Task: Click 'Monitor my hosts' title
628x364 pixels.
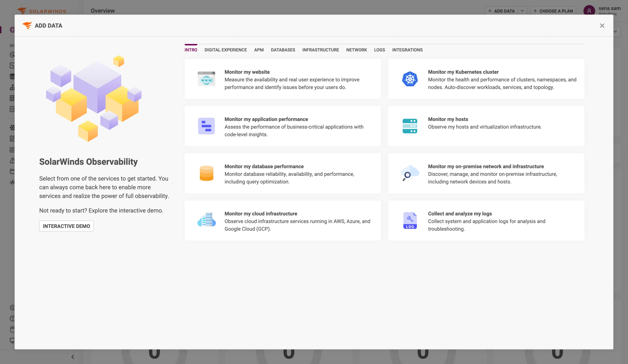Action: pyautogui.click(x=448, y=119)
